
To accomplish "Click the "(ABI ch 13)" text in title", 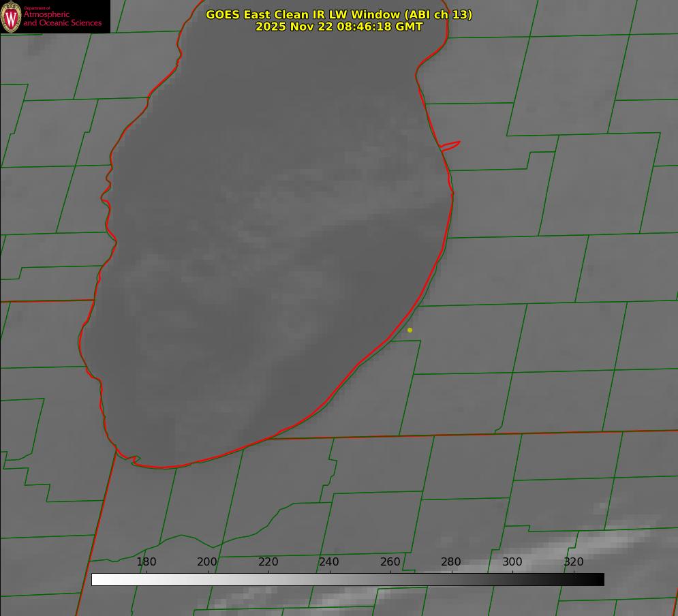I will point(438,14).
